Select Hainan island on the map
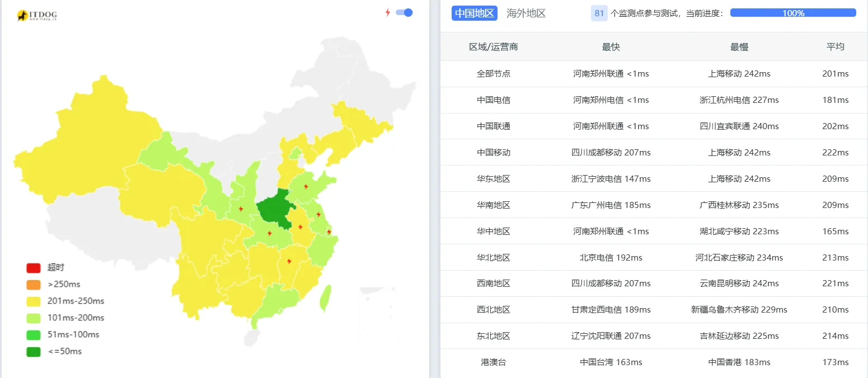The width and height of the screenshot is (868, 378). (253, 337)
